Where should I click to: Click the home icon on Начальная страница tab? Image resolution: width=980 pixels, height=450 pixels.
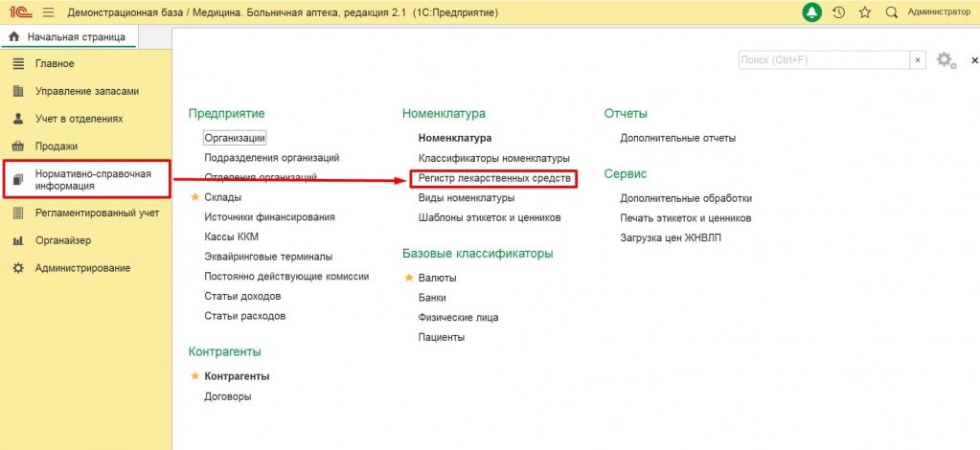pos(14,37)
